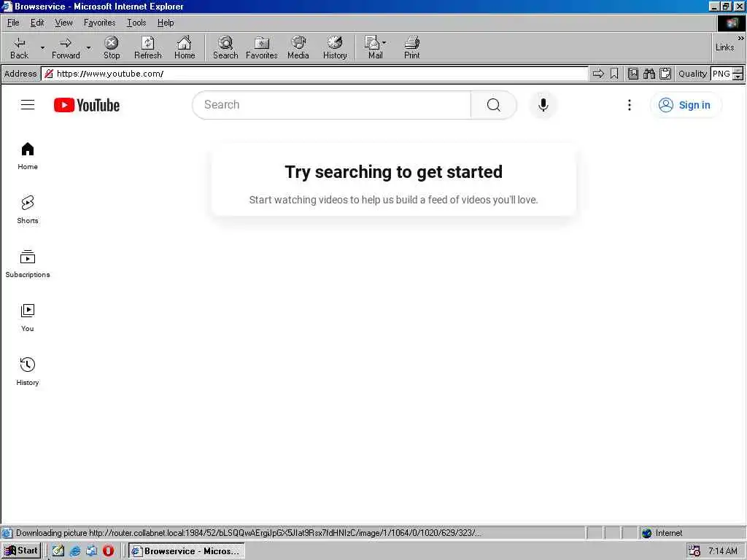The width and height of the screenshot is (747, 560).
Task: Open the Quality PNG combo box
Action: click(x=726, y=74)
